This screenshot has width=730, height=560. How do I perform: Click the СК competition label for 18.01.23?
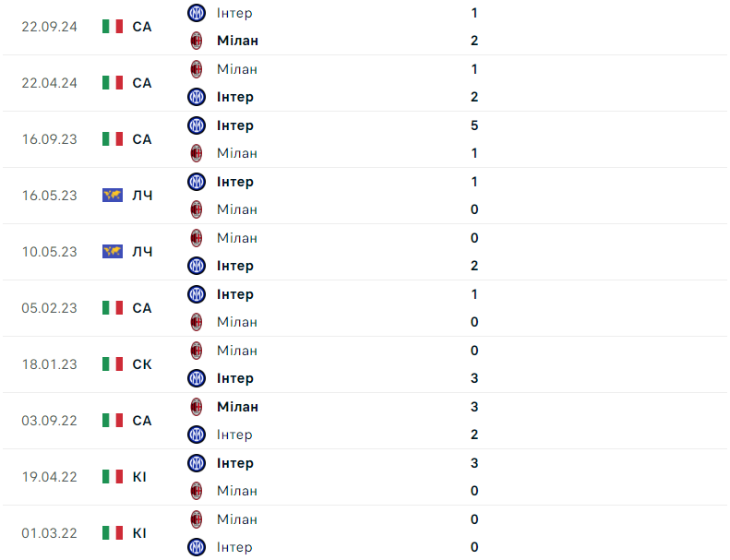[x=142, y=364]
